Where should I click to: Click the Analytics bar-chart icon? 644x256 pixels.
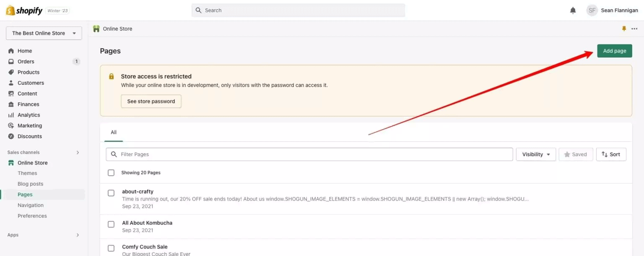pyautogui.click(x=11, y=115)
